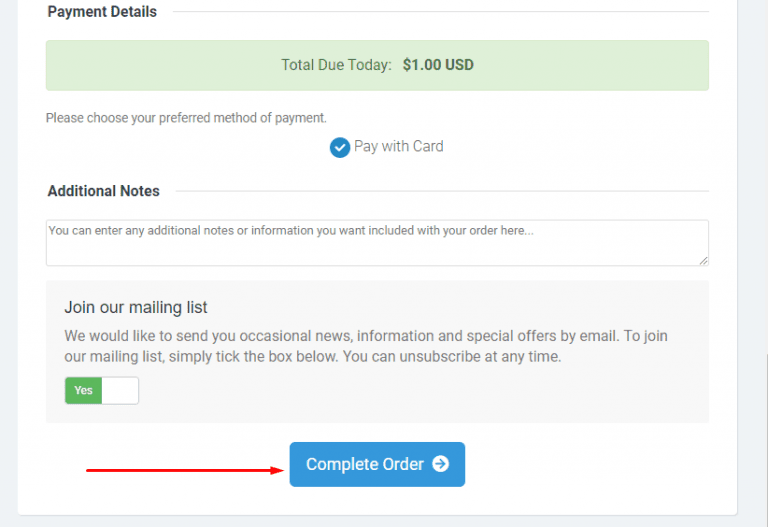Screen dimensions: 768x527
Task: Click the arrow icon inside Complete Order
Action: pos(440,464)
